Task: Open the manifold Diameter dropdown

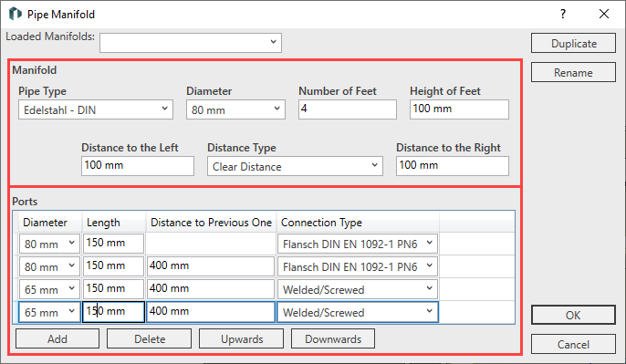Action: (235, 109)
